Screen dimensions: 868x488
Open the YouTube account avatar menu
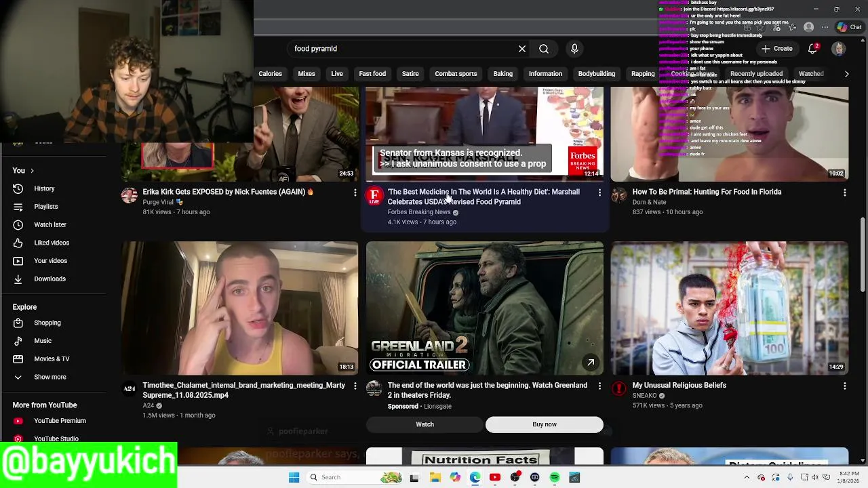839,49
